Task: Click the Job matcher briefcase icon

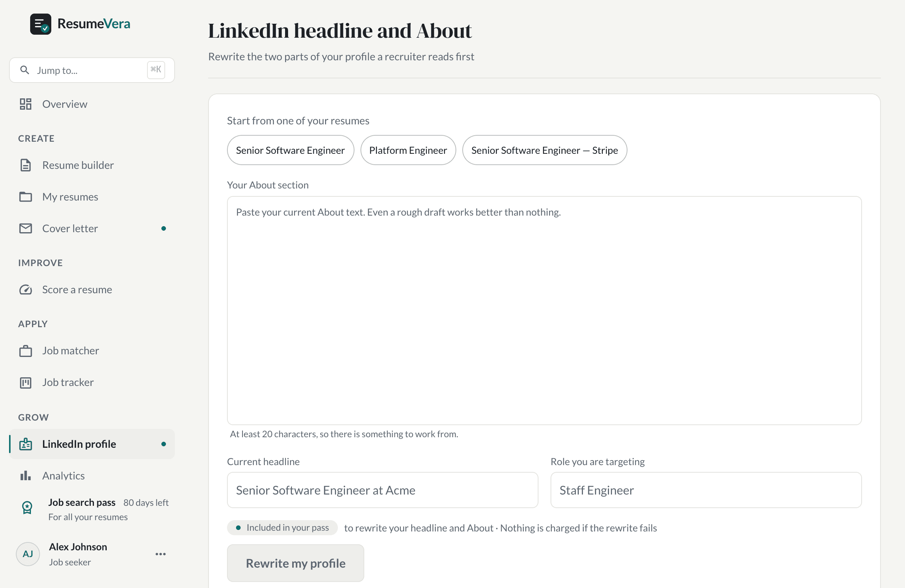Action: (x=26, y=351)
